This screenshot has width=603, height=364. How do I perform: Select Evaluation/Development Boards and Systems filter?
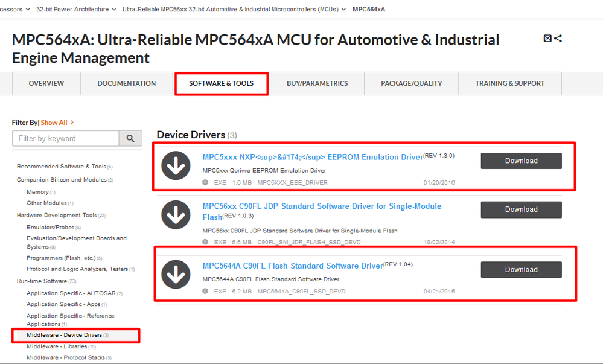[x=77, y=243]
